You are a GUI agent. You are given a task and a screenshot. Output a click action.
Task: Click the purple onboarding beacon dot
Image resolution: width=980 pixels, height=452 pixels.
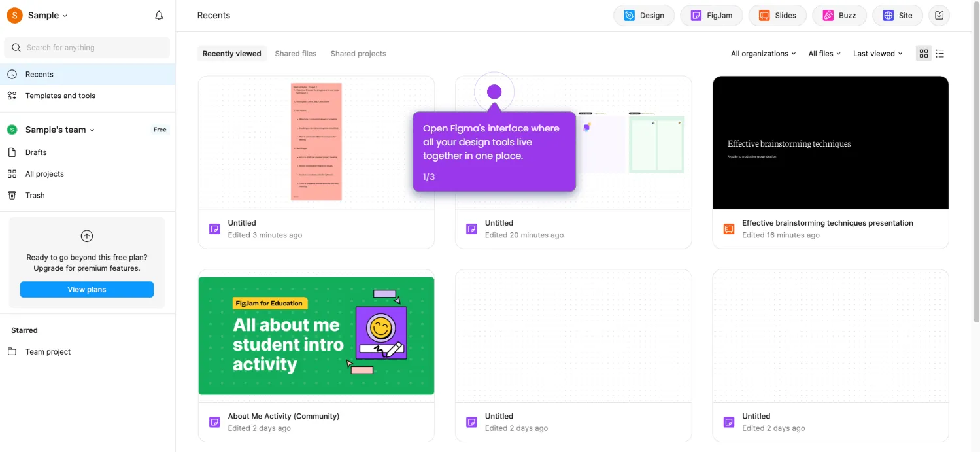point(494,92)
